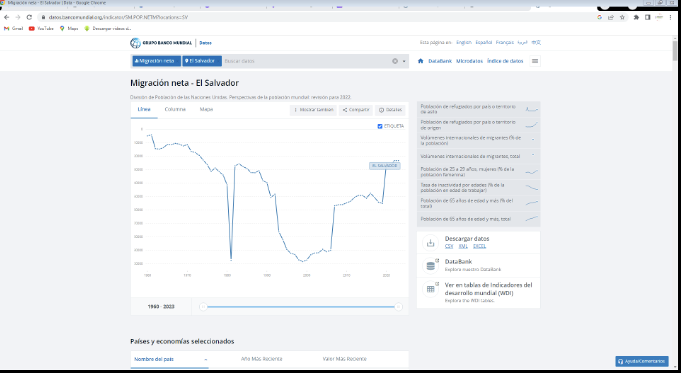683x373 pixels.
Task: Download data as CSV
Action: [x=449, y=246]
